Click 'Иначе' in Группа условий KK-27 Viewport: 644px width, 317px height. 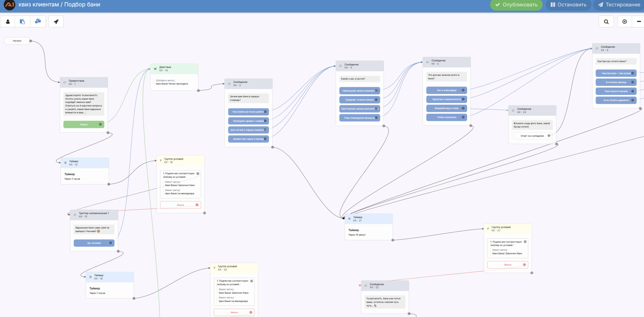pyautogui.click(x=508, y=265)
